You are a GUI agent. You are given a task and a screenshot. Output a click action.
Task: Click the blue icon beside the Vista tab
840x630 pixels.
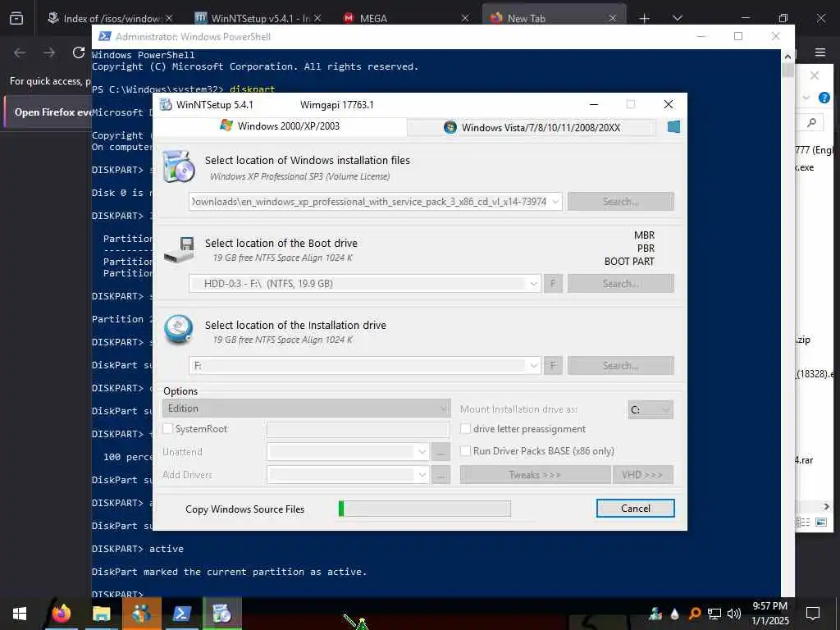(x=674, y=127)
